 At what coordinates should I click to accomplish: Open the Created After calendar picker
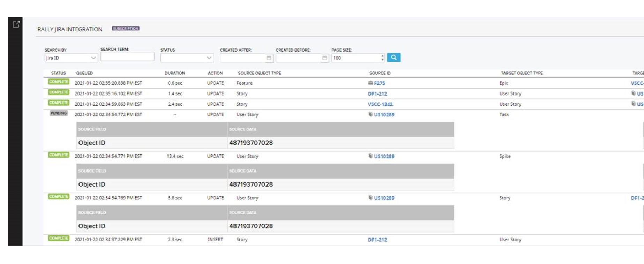[269, 58]
